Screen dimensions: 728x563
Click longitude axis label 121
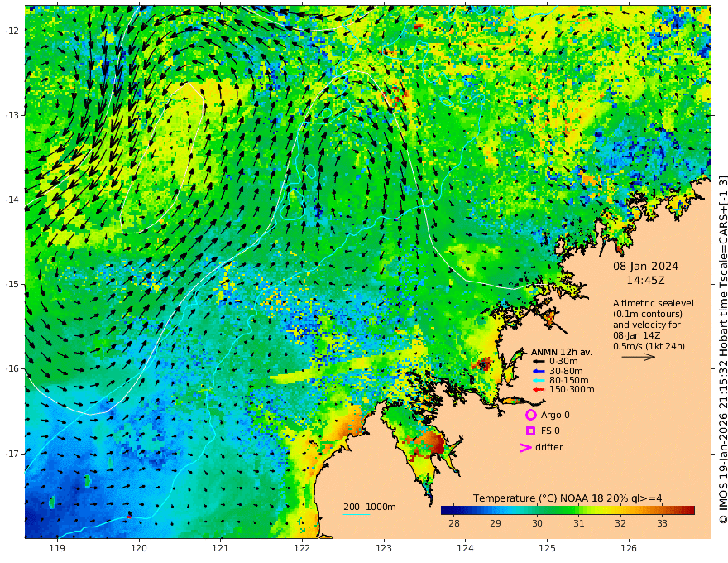[x=221, y=549]
